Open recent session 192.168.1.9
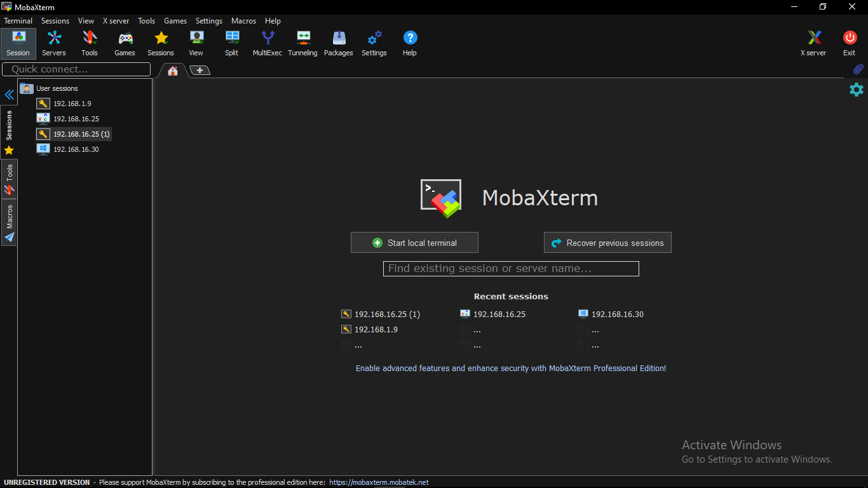This screenshot has height=488, width=868. coord(370,329)
